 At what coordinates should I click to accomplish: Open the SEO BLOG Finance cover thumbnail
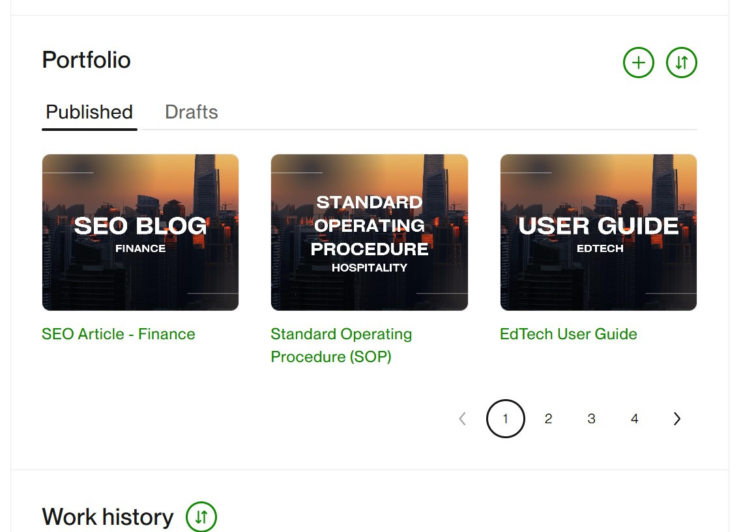tap(140, 232)
